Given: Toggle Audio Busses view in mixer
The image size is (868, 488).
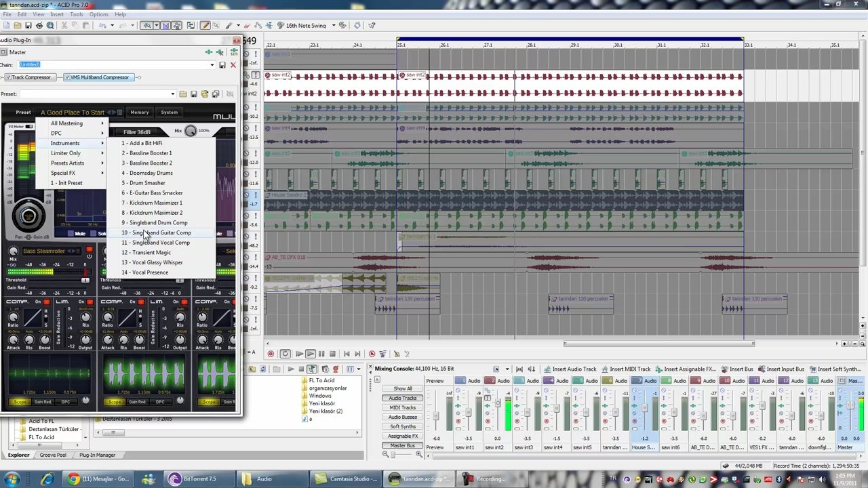Looking at the screenshot, I should coord(403,417).
